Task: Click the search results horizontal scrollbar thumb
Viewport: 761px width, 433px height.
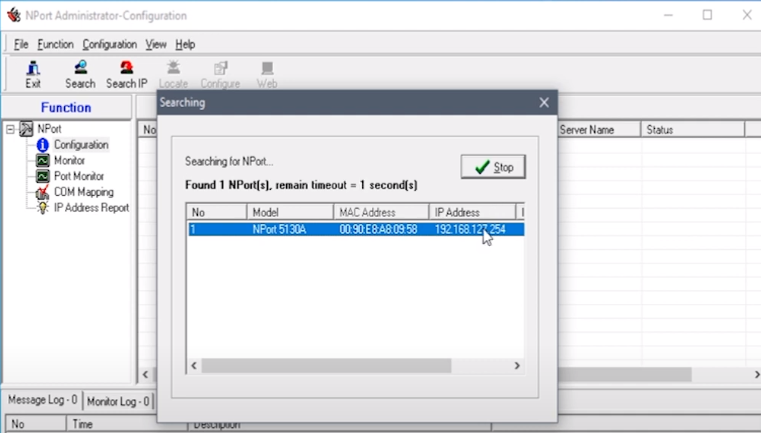Action: click(x=326, y=366)
